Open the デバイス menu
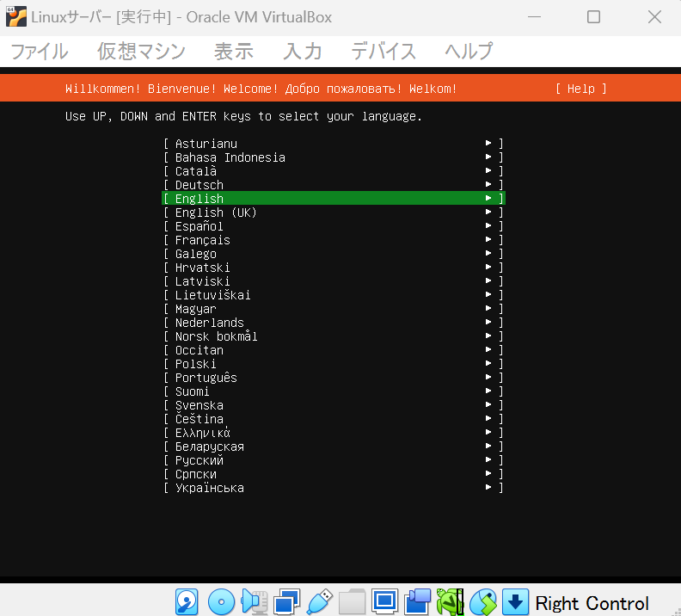The width and height of the screenshot is (681, 616). (x=383, y=52)
